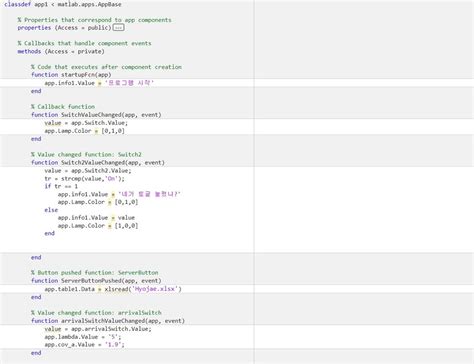Click 'function Switch2ValueChanged(app, event)' declaration
This screenshot has height=364, width=474.
tap(98, 162)
